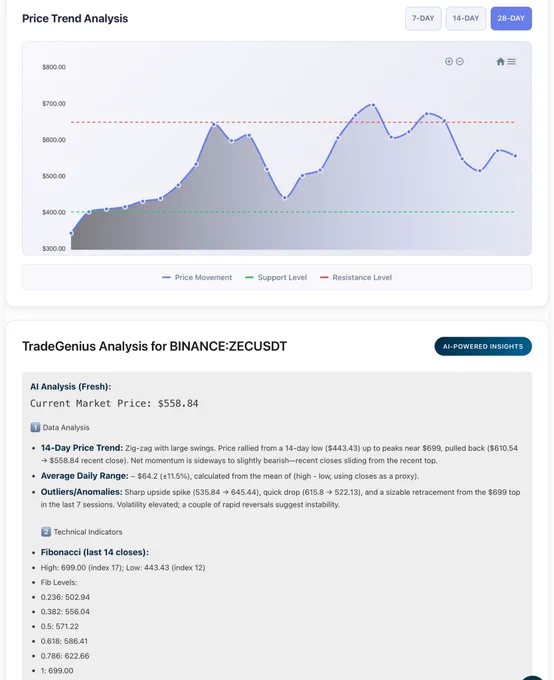Click the 0.618: 586.41 Fib level
Screen dimensions: 554x680
point(64,641)
